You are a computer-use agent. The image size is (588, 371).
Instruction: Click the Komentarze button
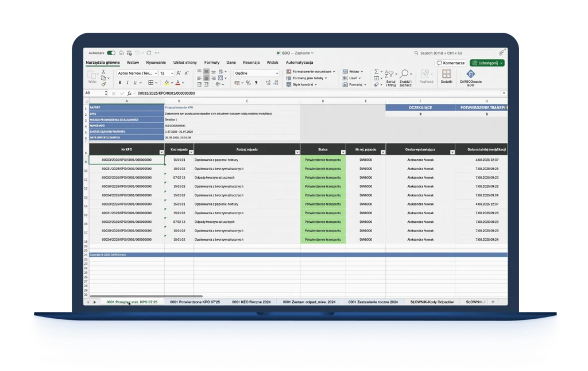pyautogui.click(x=450, y=63)
